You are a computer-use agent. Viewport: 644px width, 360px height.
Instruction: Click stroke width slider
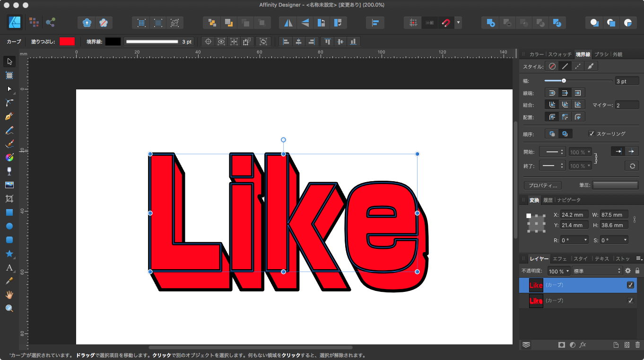coord(578,80)
